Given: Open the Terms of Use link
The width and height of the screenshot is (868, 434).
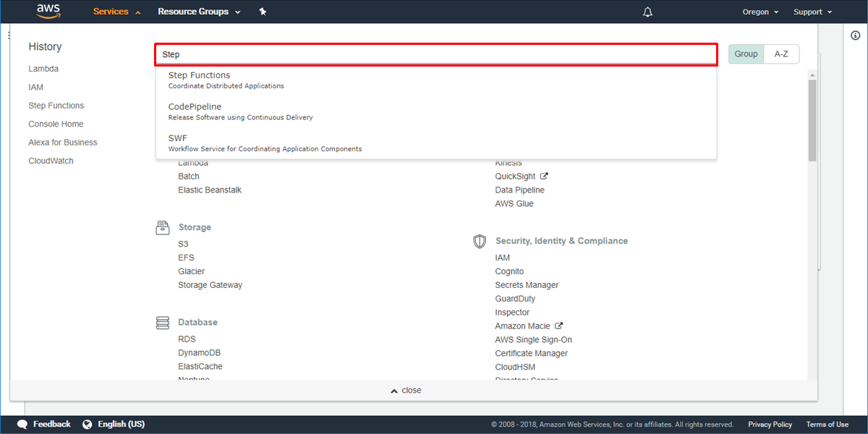Looking at the screenshot, I should pyautogui.click(x=827, y=425).
